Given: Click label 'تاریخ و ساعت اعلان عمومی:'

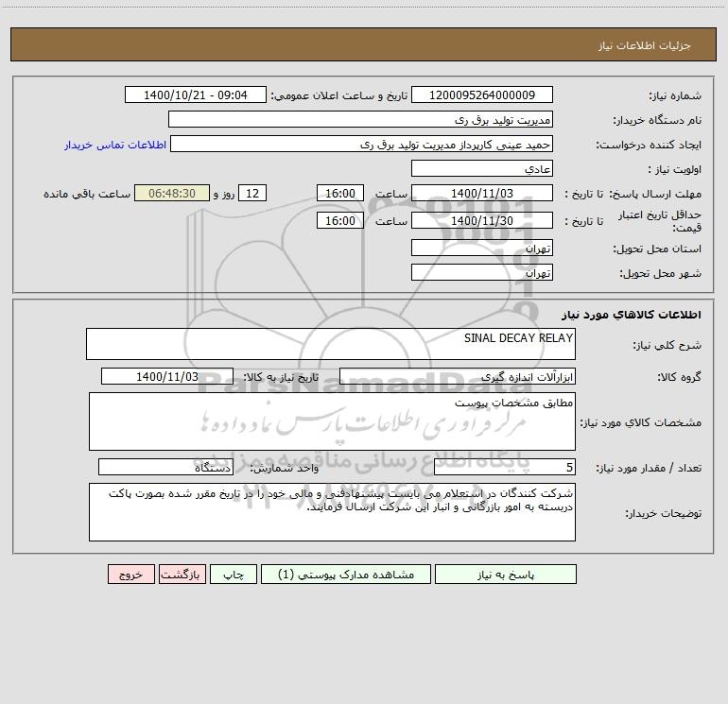Looking at the screenshot, I should pyautogui.click(x=338, y=95).
